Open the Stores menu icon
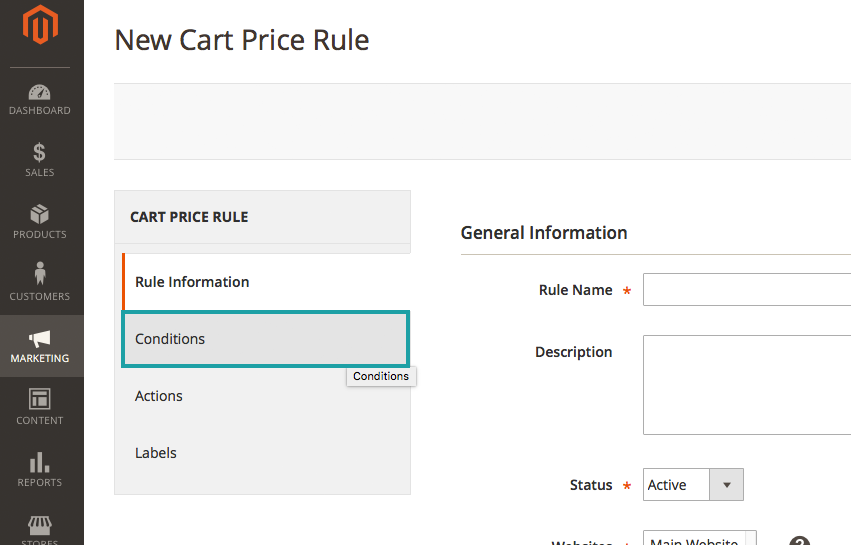The image size is (851, 545). 40,527
